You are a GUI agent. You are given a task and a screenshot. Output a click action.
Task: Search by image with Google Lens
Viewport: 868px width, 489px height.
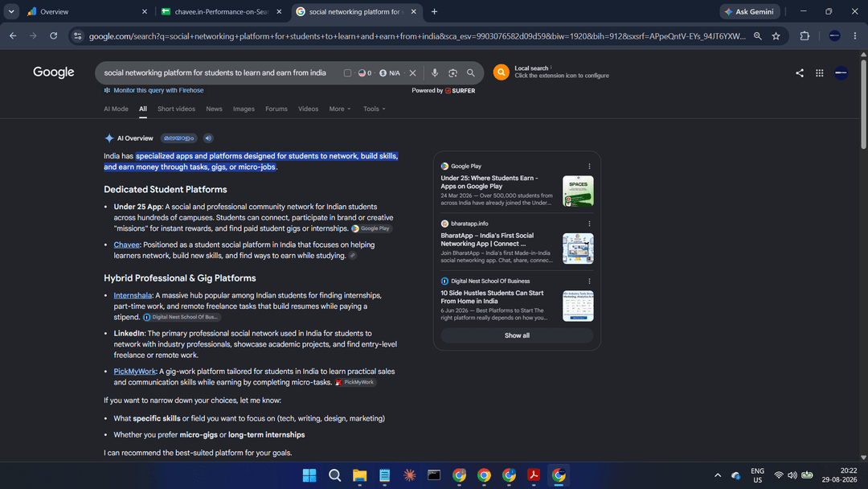[x=452, y=73]
